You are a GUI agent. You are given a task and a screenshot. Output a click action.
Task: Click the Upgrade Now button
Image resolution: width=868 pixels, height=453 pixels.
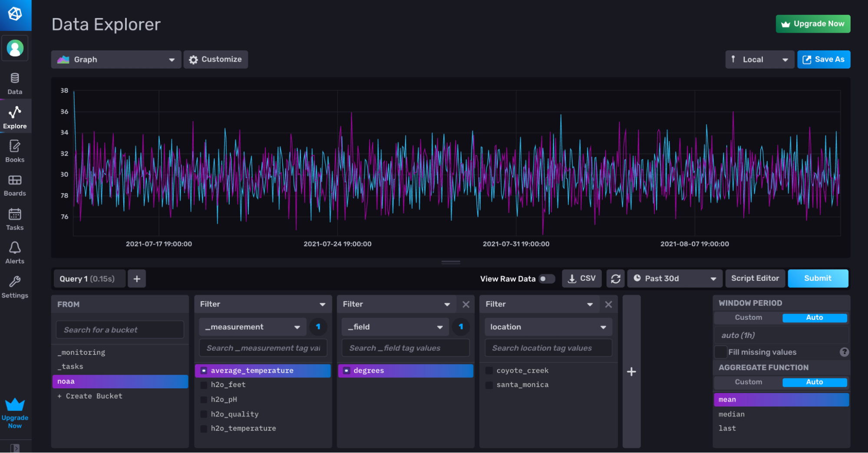813,24
